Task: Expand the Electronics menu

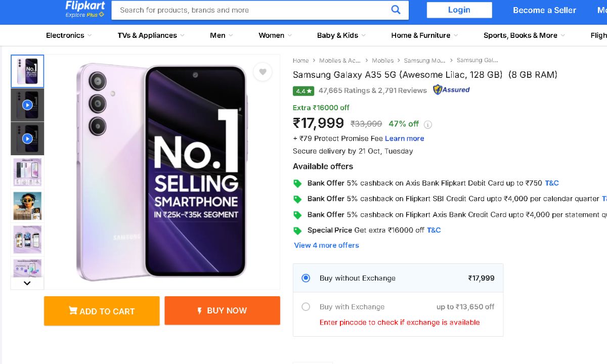Action: click(69, 35)
